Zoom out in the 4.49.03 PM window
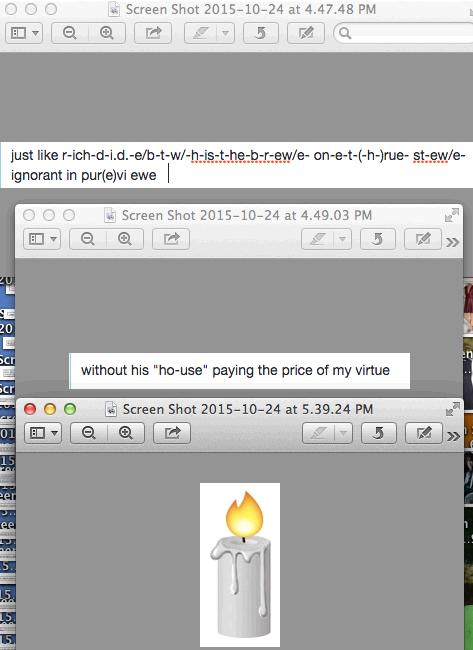 pyautogui.click(x=88, y=239)
